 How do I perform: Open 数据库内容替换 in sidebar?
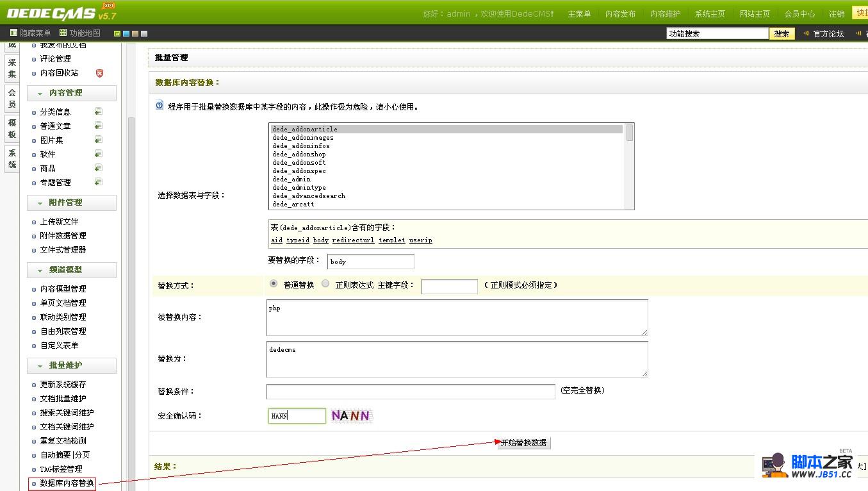click(67, 483)
